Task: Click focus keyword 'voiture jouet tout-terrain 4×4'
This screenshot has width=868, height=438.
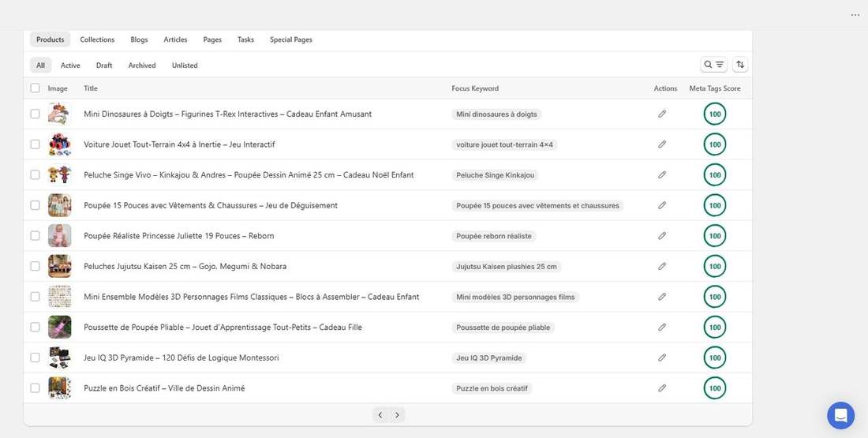Action: [504, 144]
